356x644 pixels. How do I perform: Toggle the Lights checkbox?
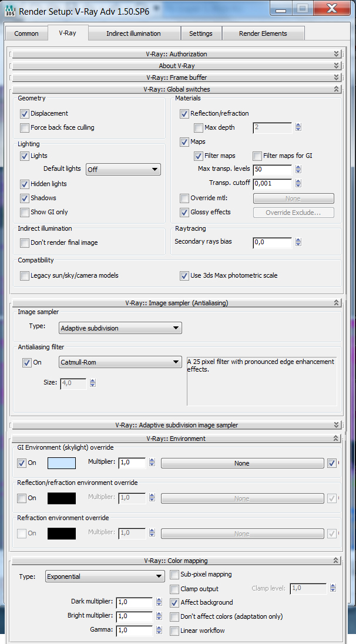tap(25, 156)
